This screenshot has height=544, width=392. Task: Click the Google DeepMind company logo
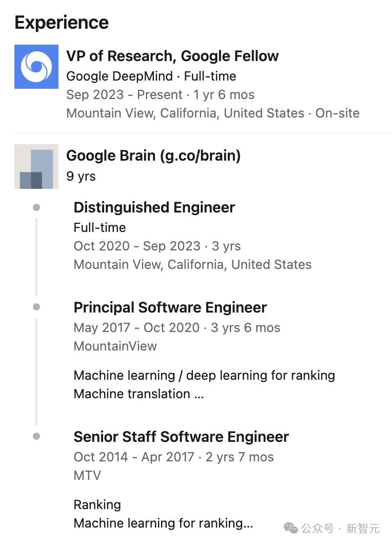[x=36, y=67]
